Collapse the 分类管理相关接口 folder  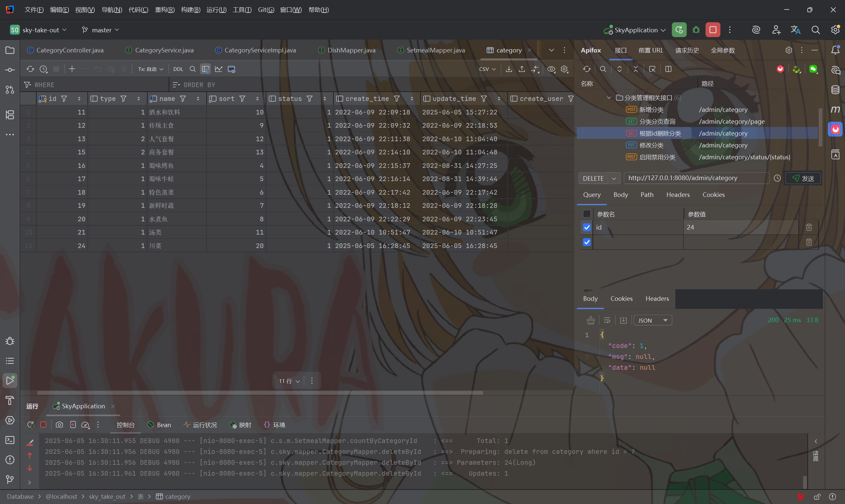click(x=609, y=98)
